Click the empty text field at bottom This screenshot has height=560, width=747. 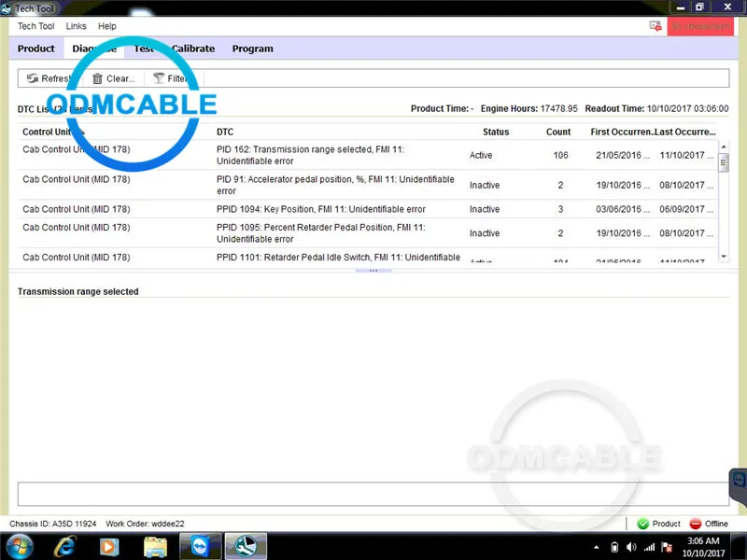(x=373, y=494)
